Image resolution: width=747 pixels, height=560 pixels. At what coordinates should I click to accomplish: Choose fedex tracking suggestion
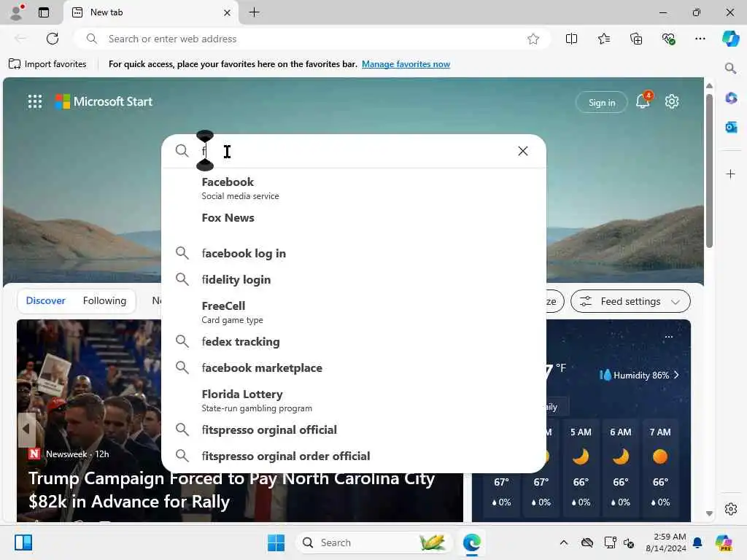(354, 341)
